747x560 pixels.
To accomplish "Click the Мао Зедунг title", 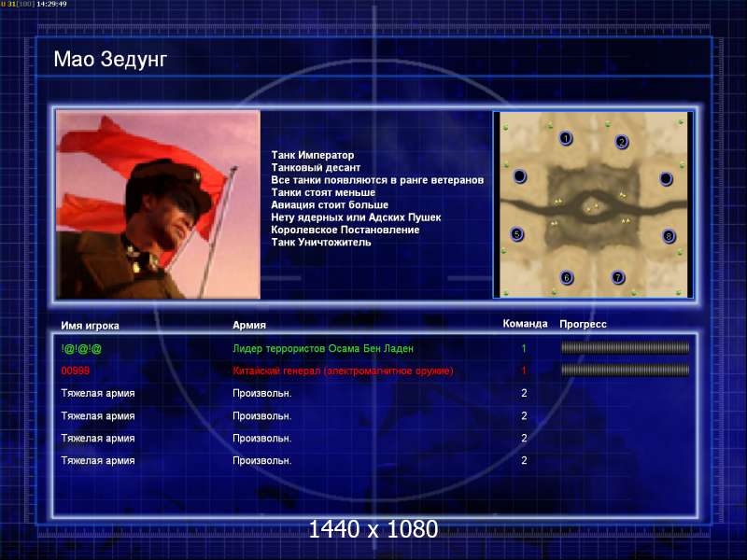I will (110, 60).
